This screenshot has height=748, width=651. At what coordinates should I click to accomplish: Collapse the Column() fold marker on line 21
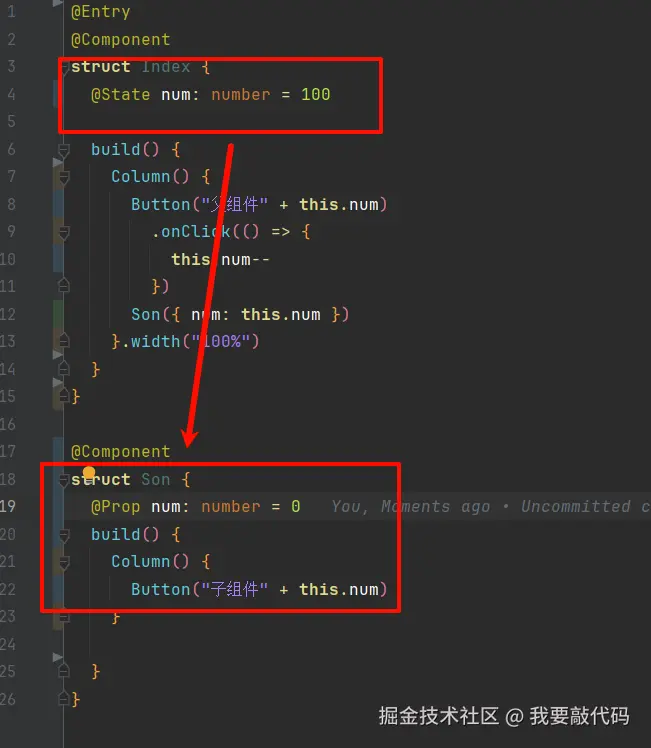(63, 562)
